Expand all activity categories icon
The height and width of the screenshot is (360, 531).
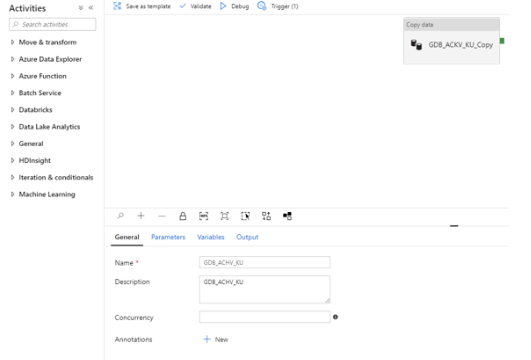point(81,8)
